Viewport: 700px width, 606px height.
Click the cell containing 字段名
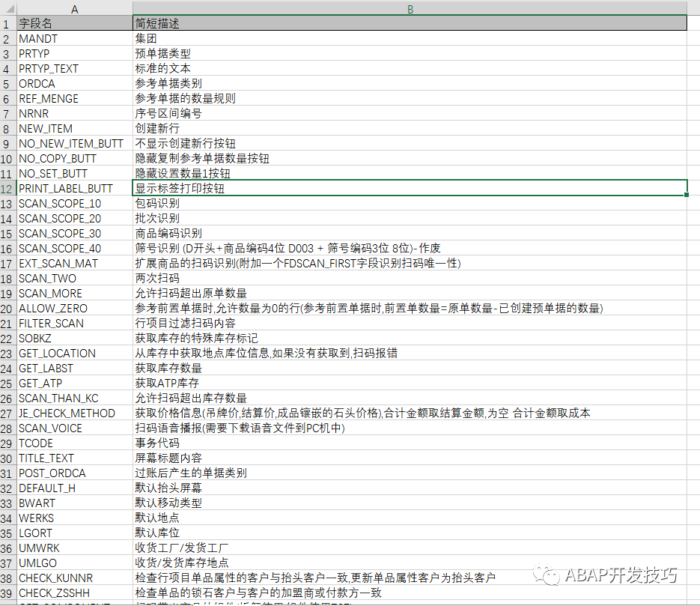75,24
